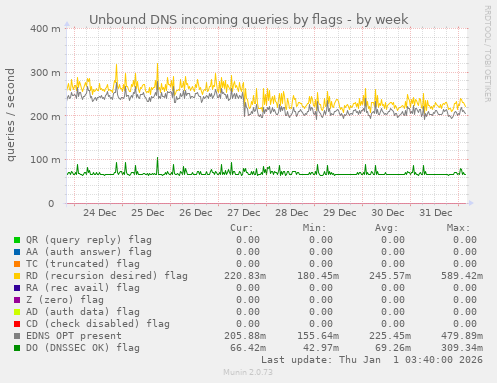Click the '24 Dec' x-axis label
This screenshot has width=497, height=383.
[100, 213]
